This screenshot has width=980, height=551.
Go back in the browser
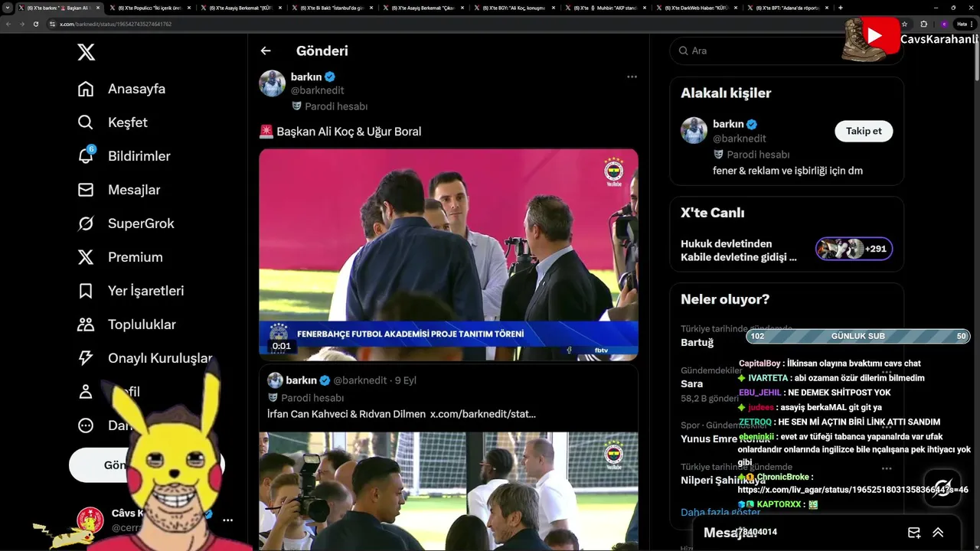tap(8, 24)
